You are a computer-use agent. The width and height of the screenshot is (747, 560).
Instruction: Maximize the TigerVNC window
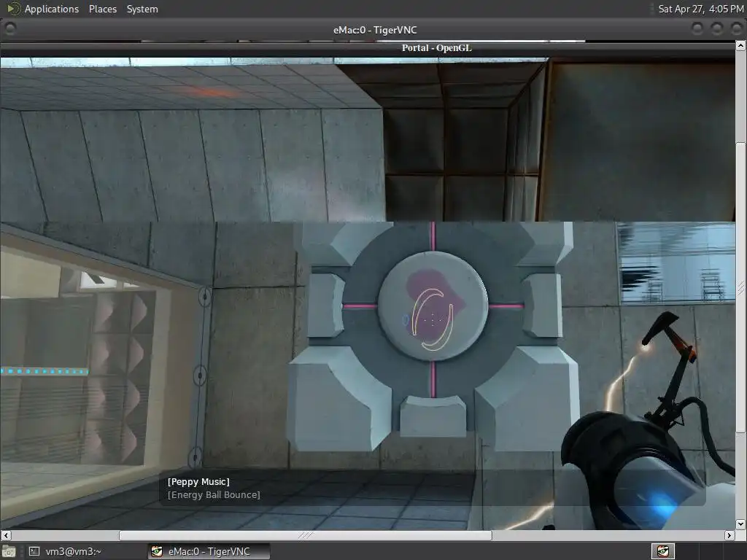pyautogui.click(x=717, y=29)
